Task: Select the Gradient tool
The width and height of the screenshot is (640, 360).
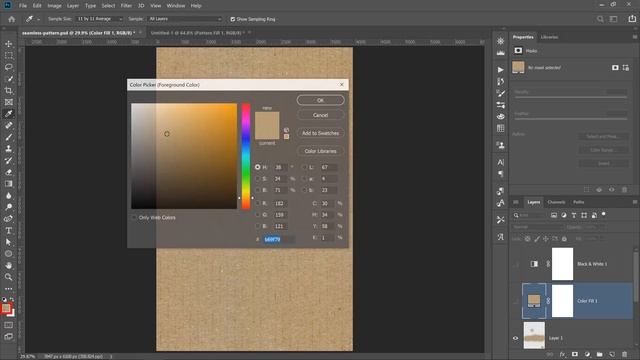Action: [9, 184]
